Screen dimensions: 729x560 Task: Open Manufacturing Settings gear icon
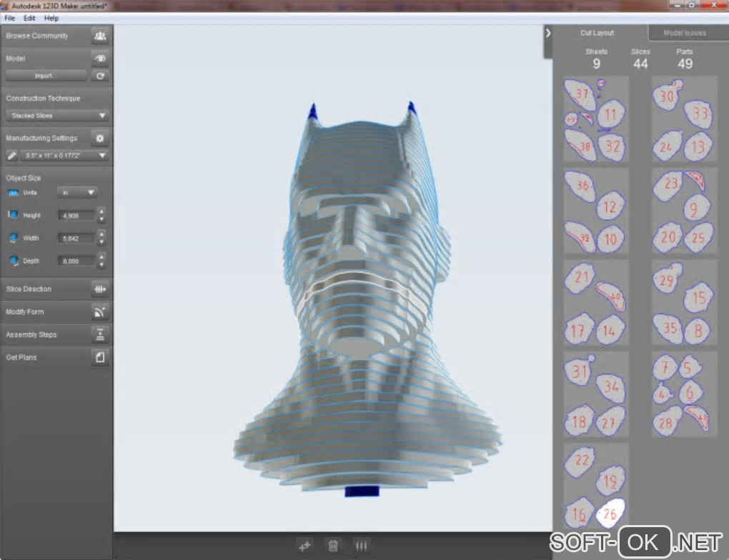point(100,138)
